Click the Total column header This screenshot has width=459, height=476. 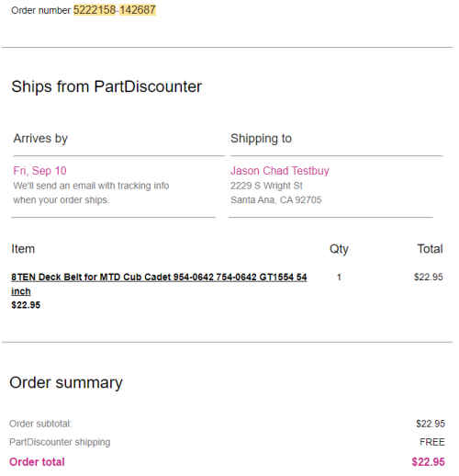[x=430, y=249]
